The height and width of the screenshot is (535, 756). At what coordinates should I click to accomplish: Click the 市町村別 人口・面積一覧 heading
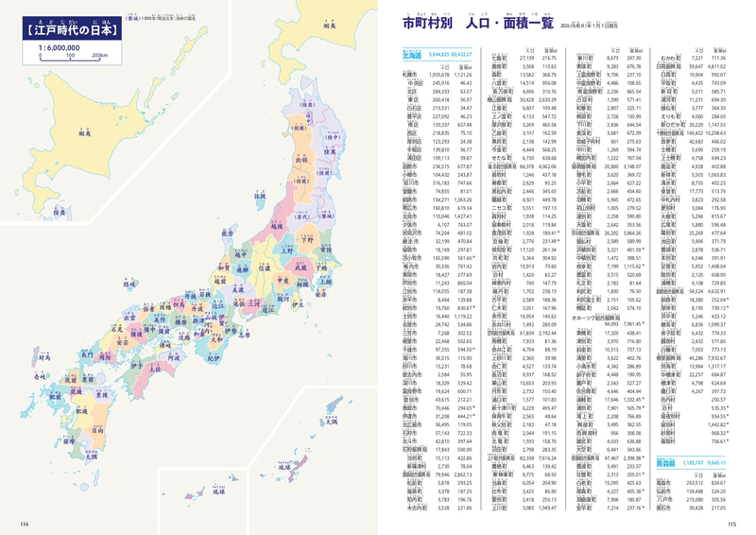(478, 22)
